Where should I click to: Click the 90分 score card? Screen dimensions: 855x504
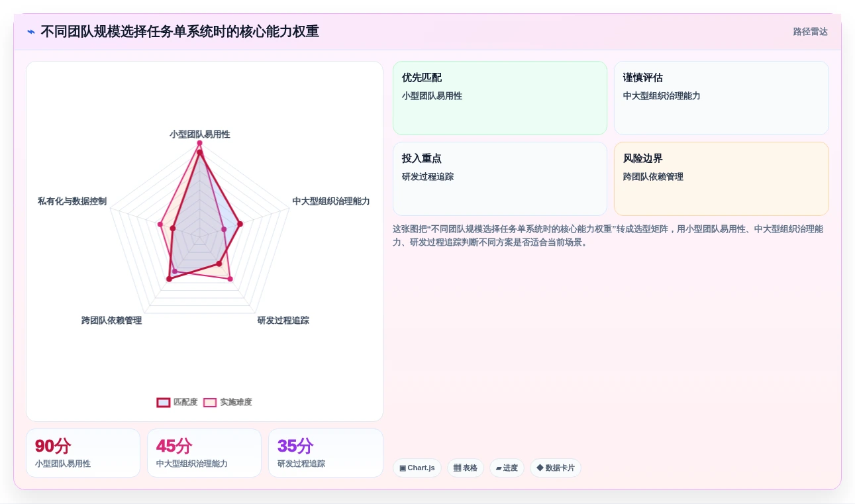(x=83, y=453)
